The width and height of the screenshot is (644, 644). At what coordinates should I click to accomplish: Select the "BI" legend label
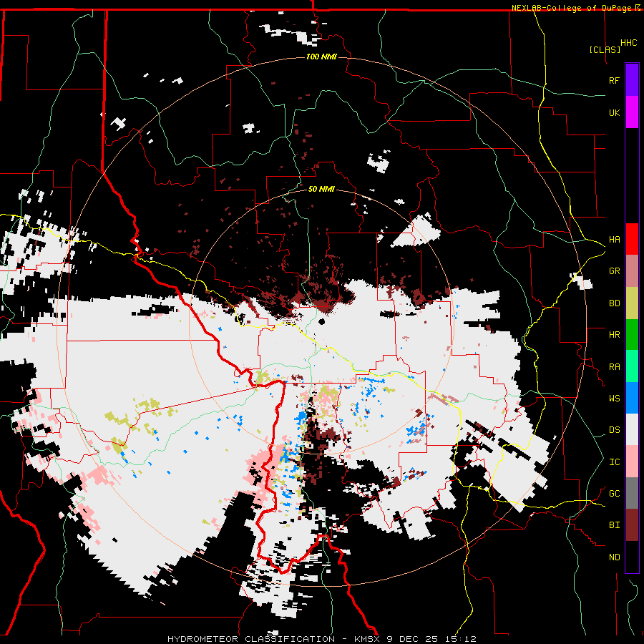click(614, 525)
